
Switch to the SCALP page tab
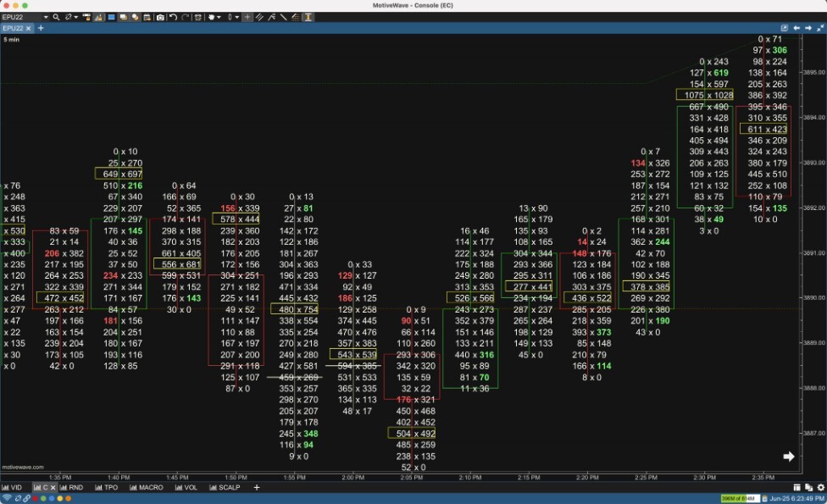(x=225, y=488)
